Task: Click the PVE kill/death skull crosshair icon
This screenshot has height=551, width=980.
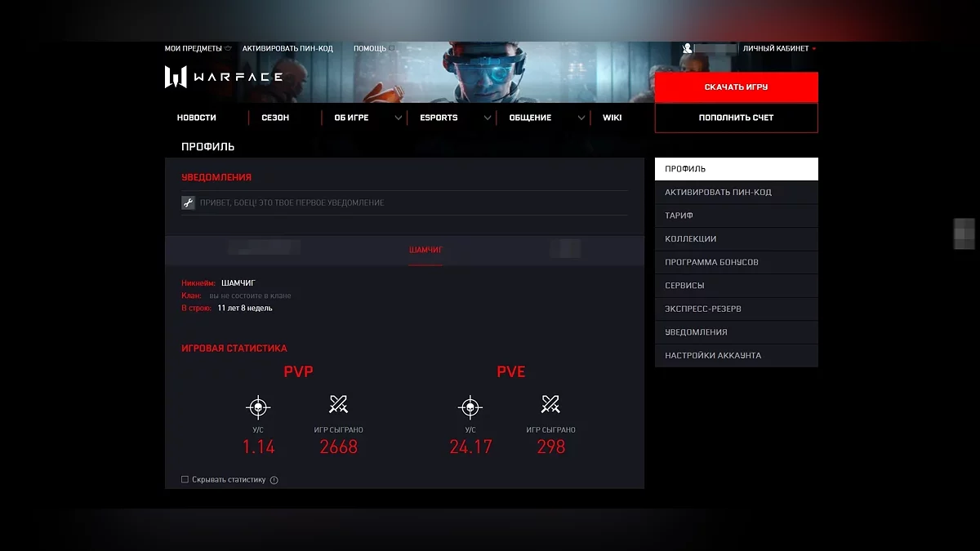Action: (470, 406)
